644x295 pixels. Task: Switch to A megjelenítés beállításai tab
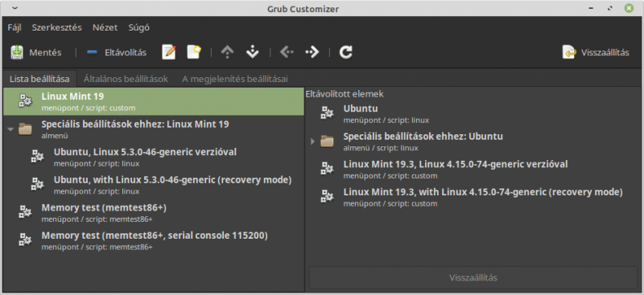(235, 79)
